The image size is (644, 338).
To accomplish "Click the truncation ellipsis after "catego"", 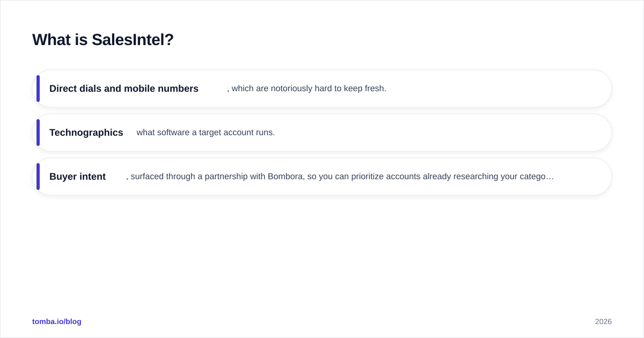I will [x=550, y=177].
